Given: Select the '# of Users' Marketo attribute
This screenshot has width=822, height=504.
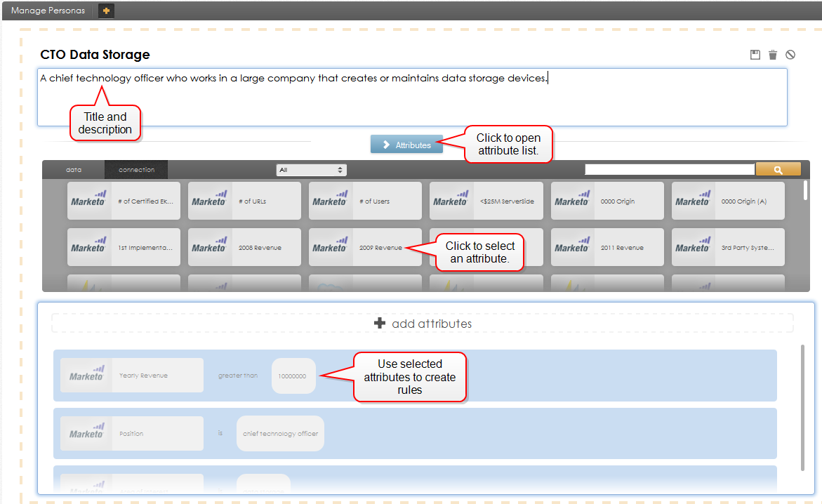Looking at the screenshot, I should click(365, 201).
